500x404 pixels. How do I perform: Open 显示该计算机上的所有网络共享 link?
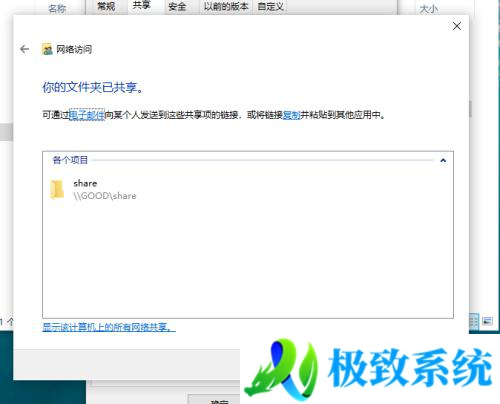click(109, 327)
